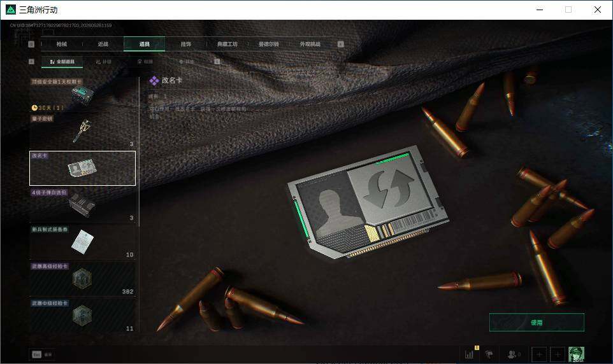The width and height of the screenshot is (613, 364).
Task: Click the 改名卡 title text
Action: (x=172, y=80)
